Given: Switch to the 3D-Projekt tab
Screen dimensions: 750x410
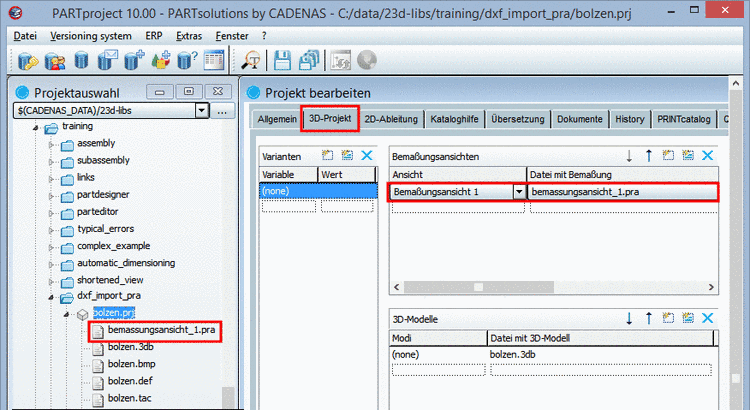Looking at the screenshot, I should [x=330, y=118].
